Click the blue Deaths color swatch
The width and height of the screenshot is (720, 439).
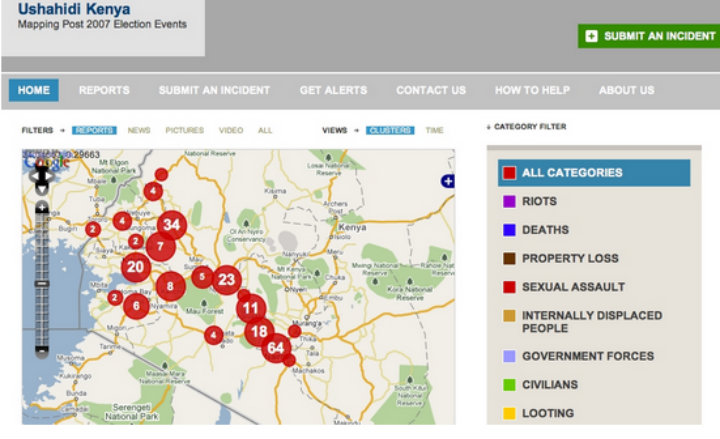click(x=509, y=230)
